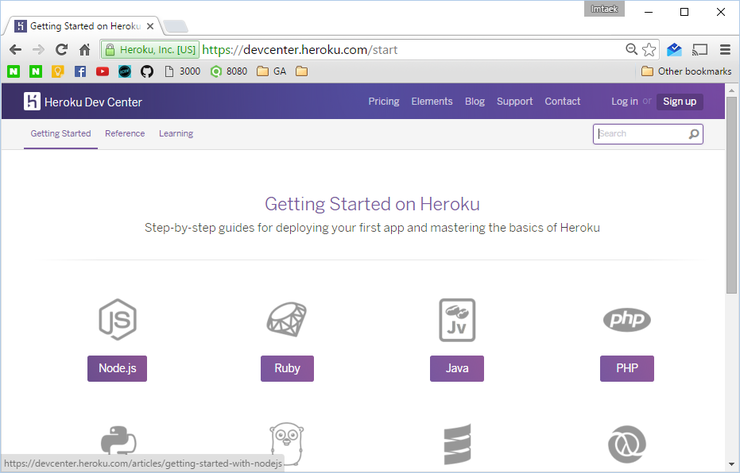Open the Blog nav link
Screen dimensions: 740x473
475,101
